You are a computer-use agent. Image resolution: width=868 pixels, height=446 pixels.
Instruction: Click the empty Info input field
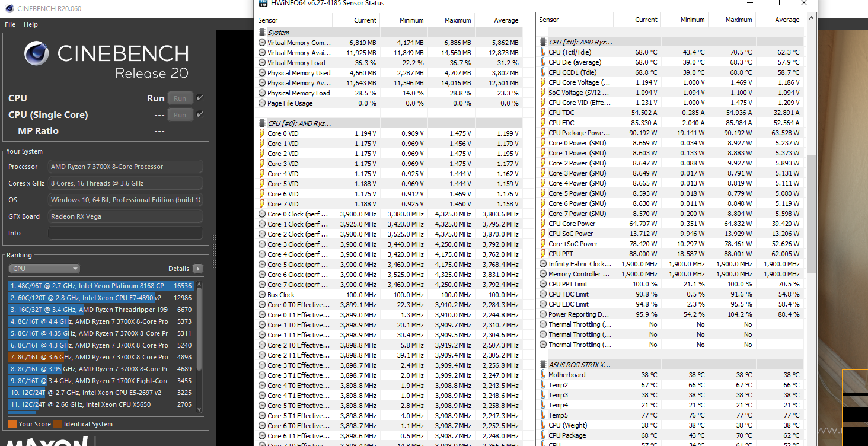pos(125,233)
